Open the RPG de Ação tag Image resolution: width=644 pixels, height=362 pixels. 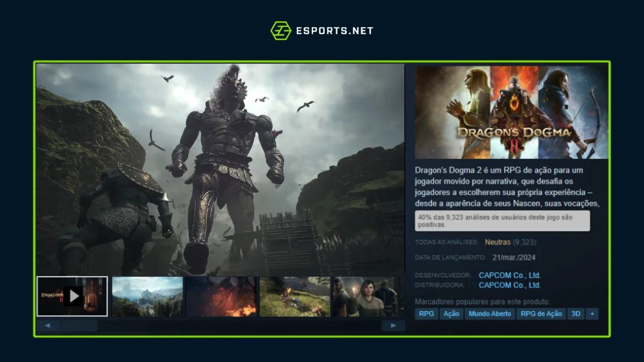pyautogui.click(x=541, y=314)
